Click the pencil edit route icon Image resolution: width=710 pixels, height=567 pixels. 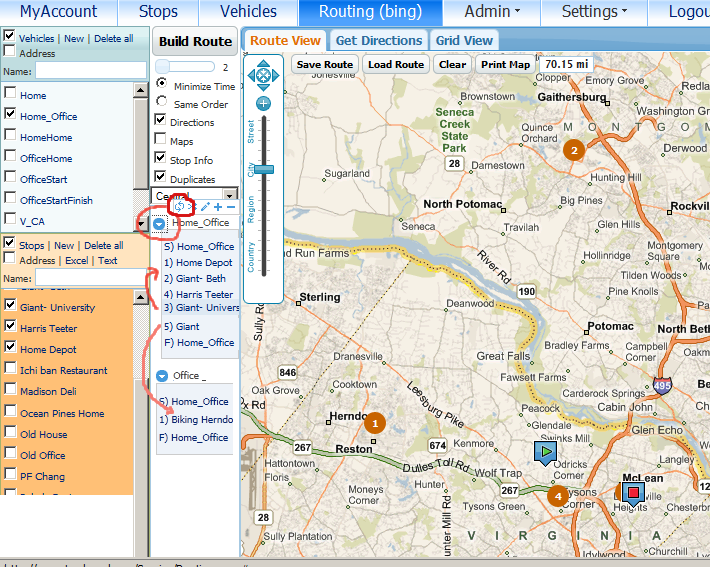tap(205, 207)
